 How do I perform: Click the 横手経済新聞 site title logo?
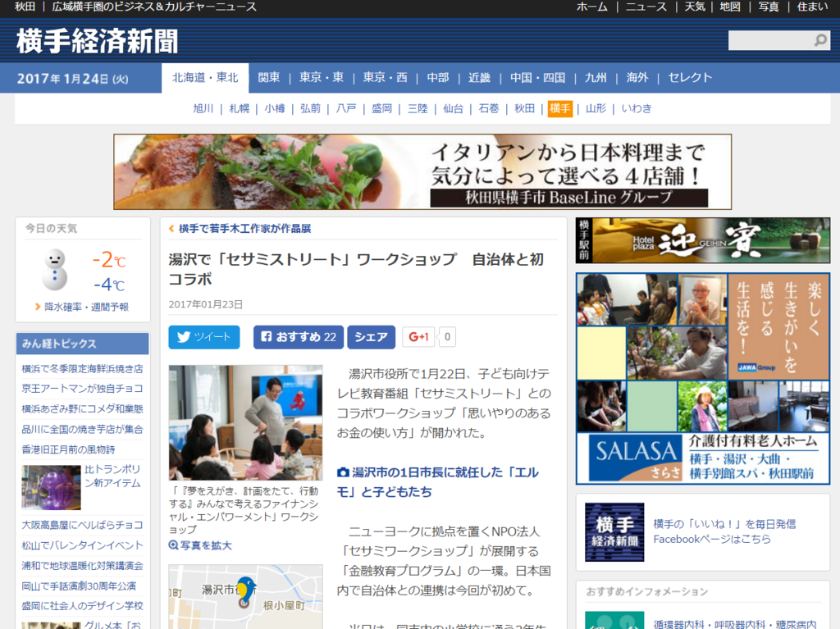[x=97, y=41]
